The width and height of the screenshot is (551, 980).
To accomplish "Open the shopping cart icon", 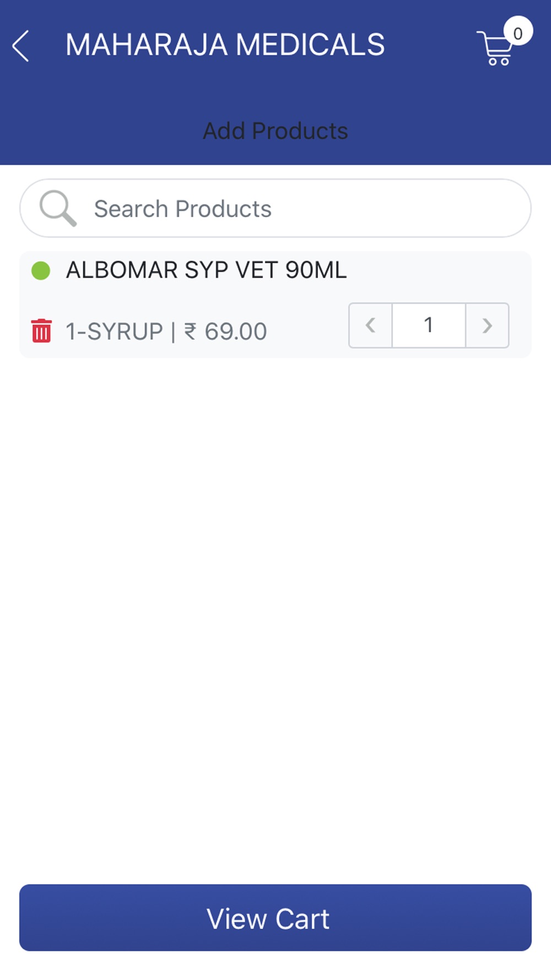I will [495, 49].
